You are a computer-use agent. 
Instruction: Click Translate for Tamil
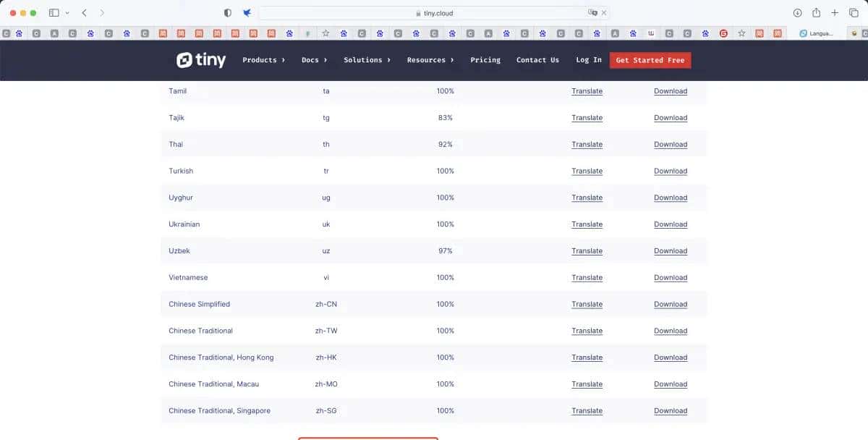click(587, 91)
